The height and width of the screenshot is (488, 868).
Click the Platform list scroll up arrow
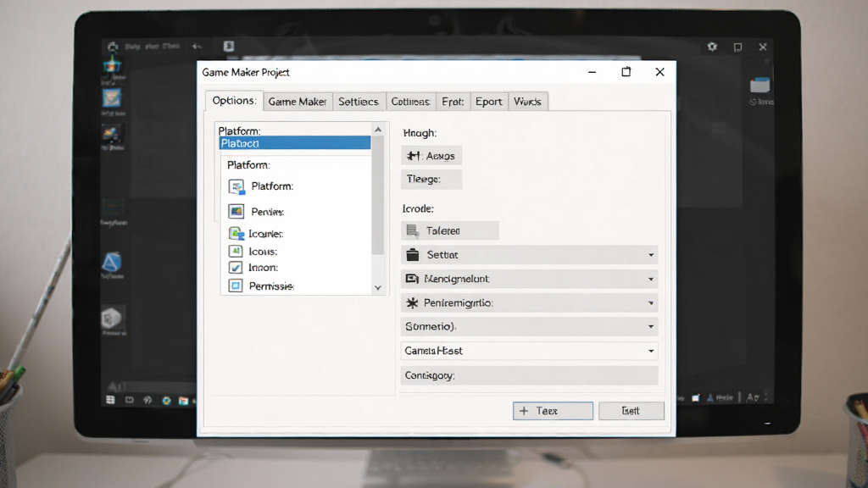point(378,130)
